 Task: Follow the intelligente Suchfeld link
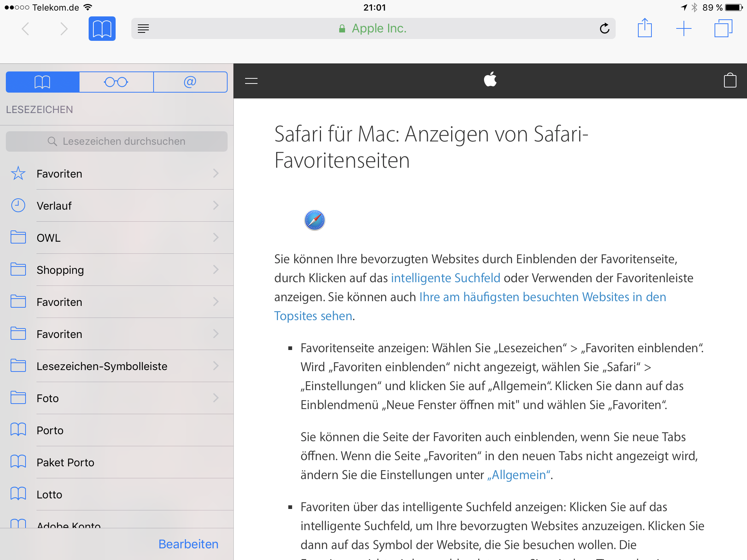pyautogui.click(x=445, y=278)
